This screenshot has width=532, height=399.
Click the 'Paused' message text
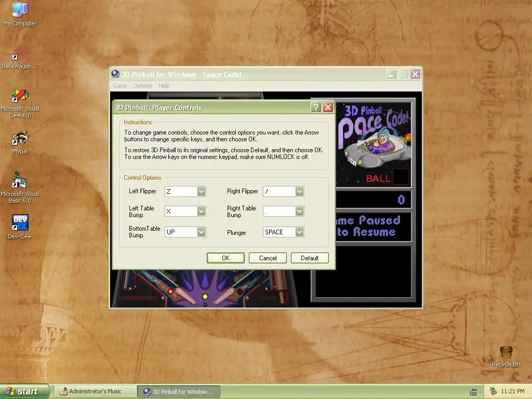[x=379, y=220]
